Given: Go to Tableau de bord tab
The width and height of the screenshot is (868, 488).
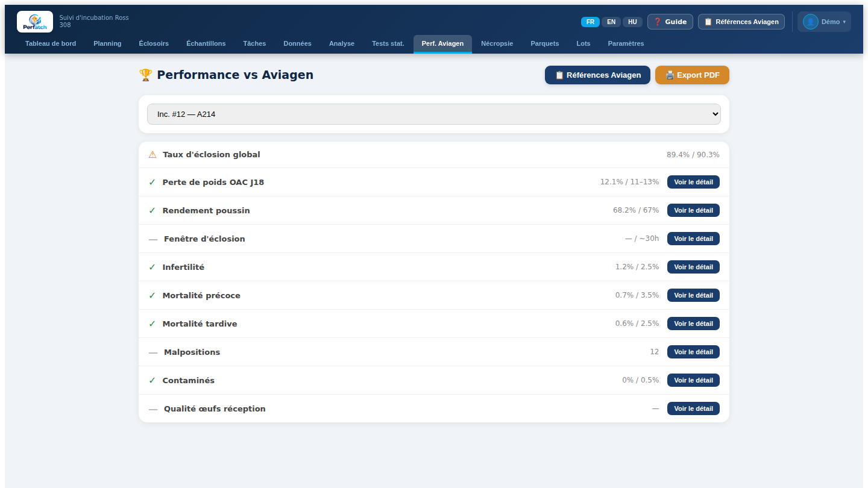Looking at the screenshot, I should [51, 43].
